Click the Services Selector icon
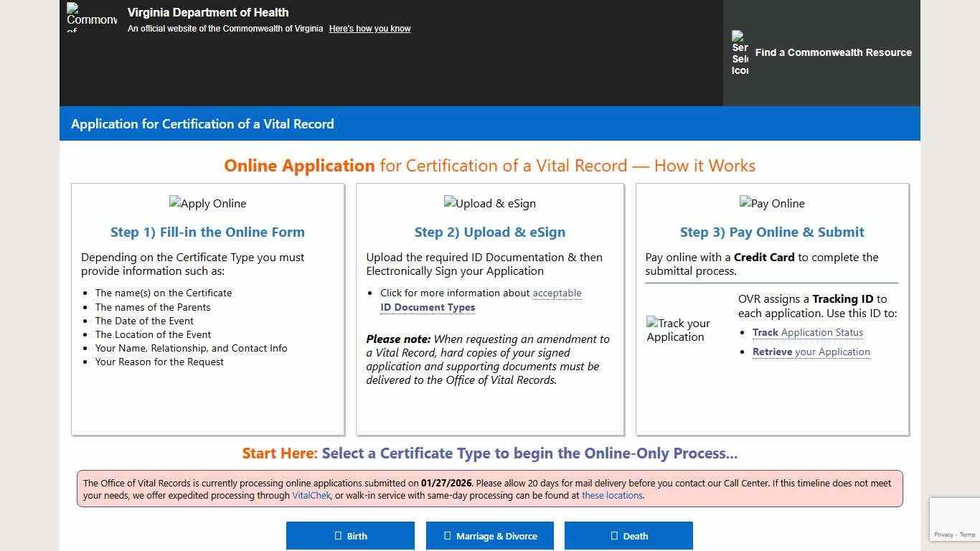The width and height of the screenshot is (980, 551). click(x=740, y=53)
